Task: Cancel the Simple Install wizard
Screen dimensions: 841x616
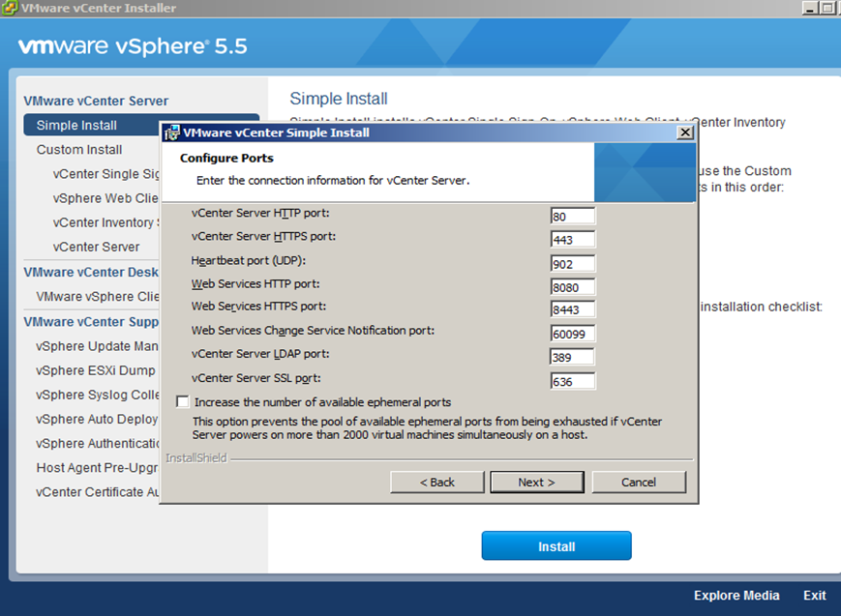Action: coord(639,482)
